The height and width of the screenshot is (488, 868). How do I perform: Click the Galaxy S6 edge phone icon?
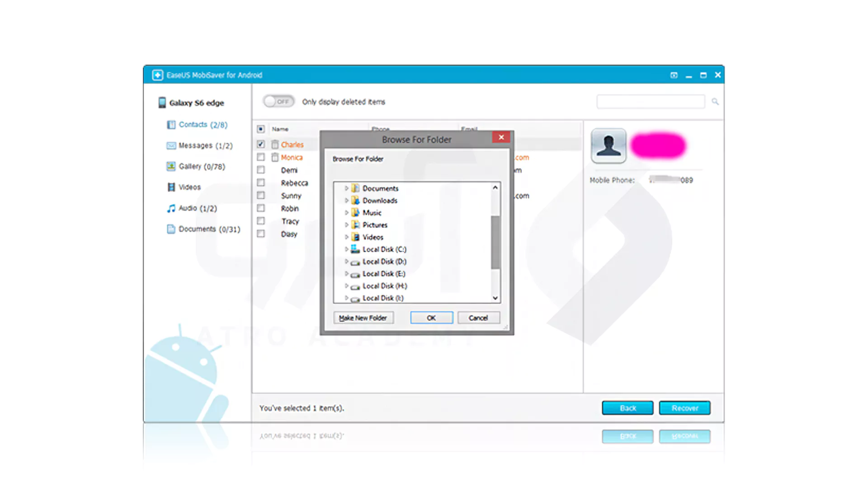coord(162,103)
